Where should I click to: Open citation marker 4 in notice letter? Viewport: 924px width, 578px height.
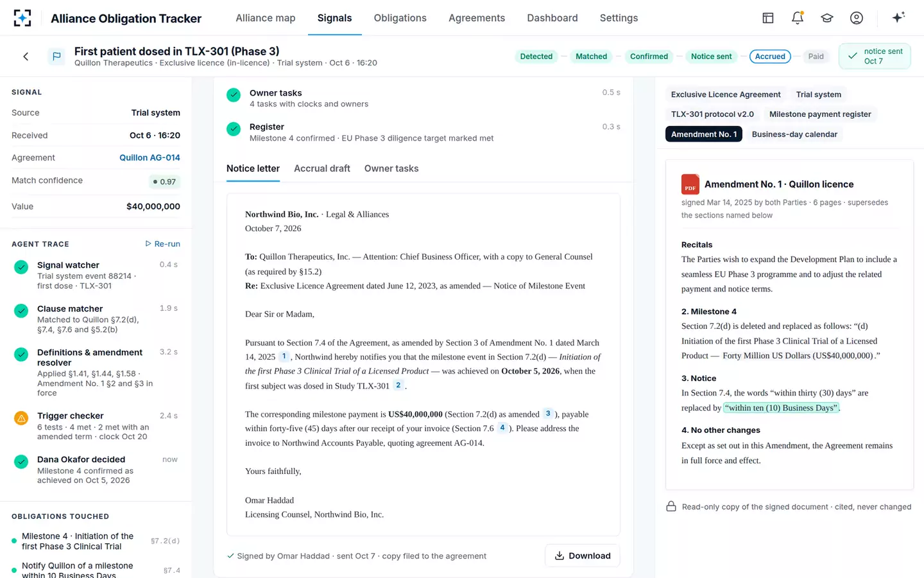502,428
